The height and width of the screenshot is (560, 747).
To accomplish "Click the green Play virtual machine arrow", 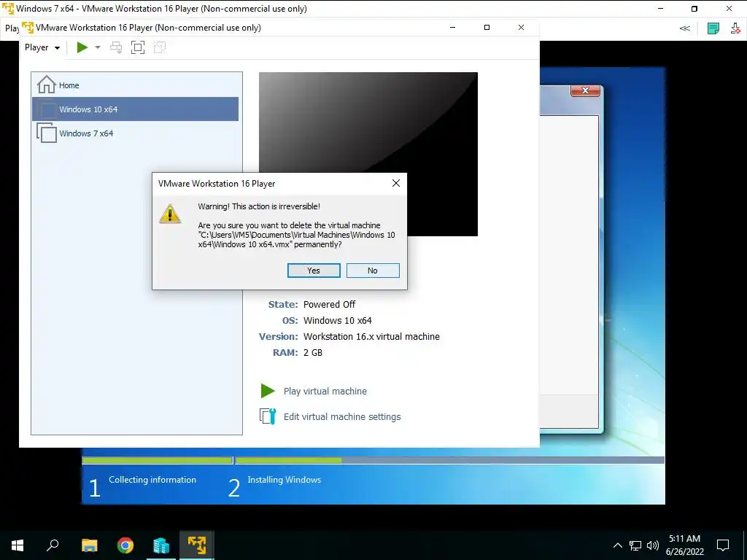I will (268, 391).
